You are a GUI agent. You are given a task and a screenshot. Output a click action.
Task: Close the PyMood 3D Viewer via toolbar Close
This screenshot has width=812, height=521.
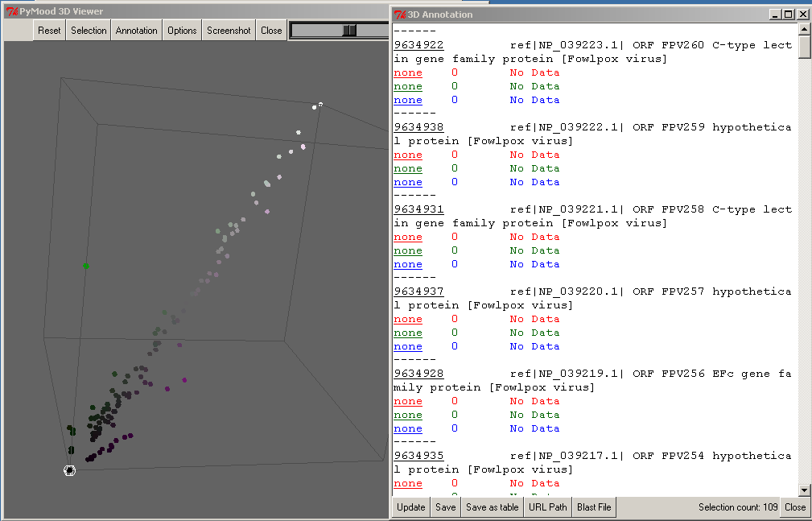[271, 31]
